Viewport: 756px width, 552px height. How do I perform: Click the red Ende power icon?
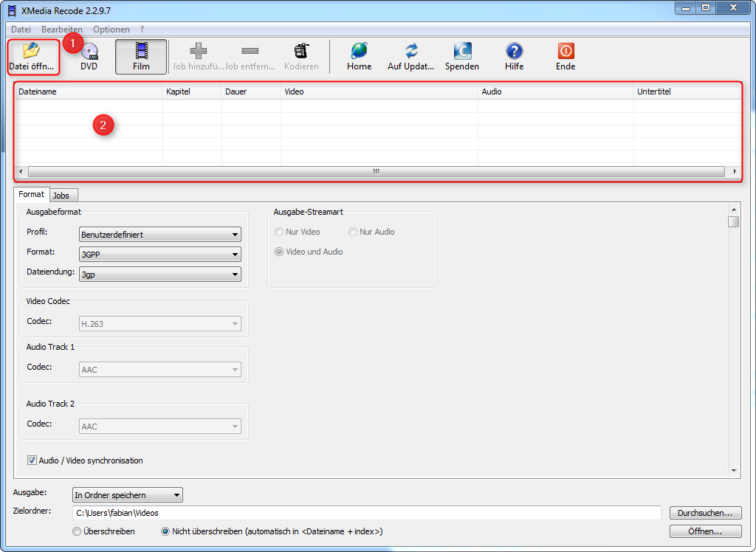[566, 51]
